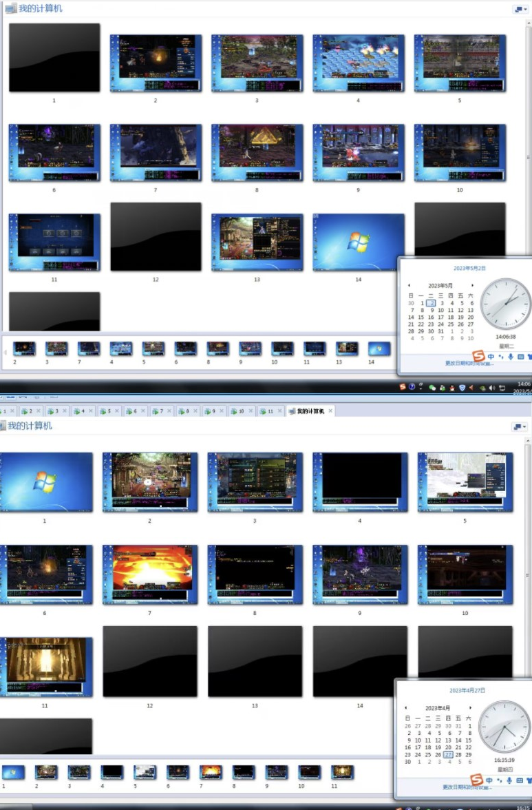Toggle Sogou punctuation icon beside May 2023 calendar
532x810 pixels.
coord(500,357)
